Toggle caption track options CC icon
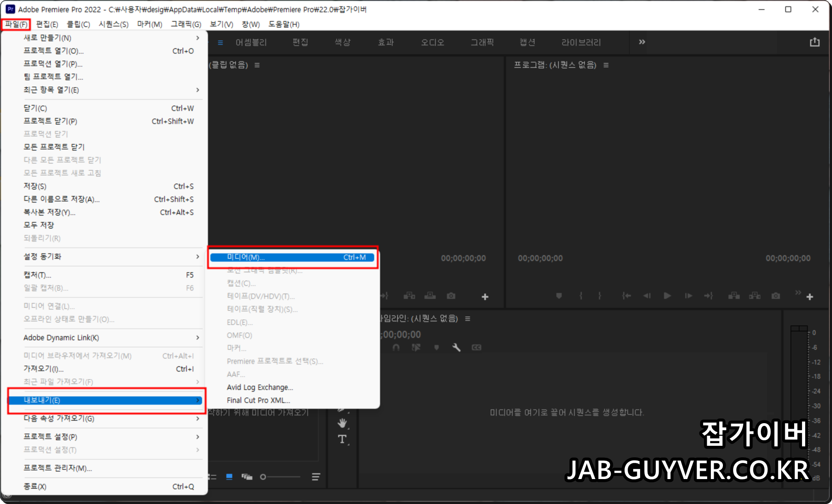 click(477, 347)
